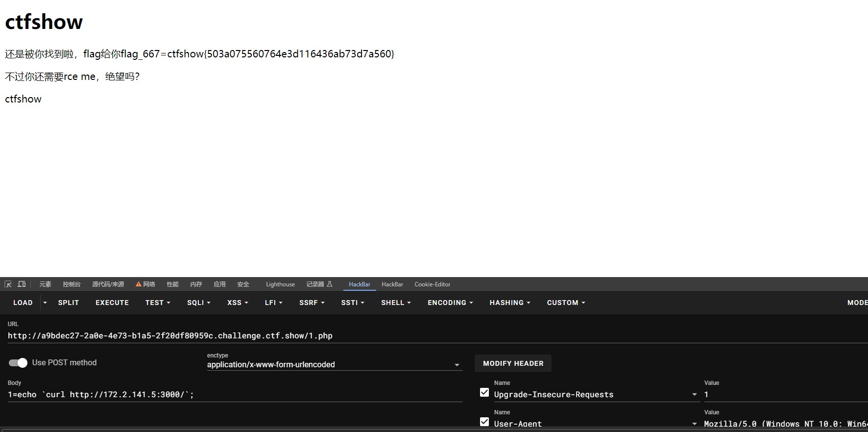Image resolution: width=868 pixels, height=432 pixels.
Task: Switch to the Cookie-Editor tab
Action: [432, 284]
